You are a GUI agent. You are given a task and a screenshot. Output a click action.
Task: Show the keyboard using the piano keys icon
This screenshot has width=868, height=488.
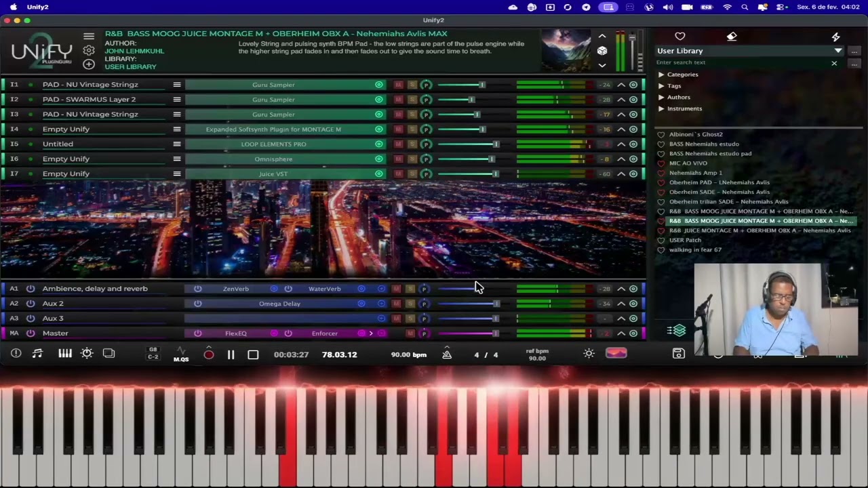[65, 353]
